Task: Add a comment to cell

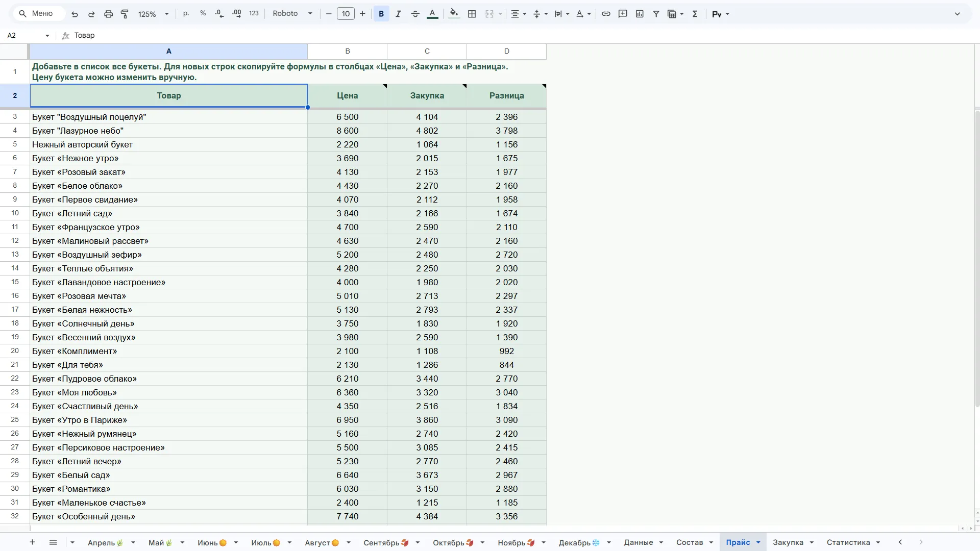Action: coord(623,14)
